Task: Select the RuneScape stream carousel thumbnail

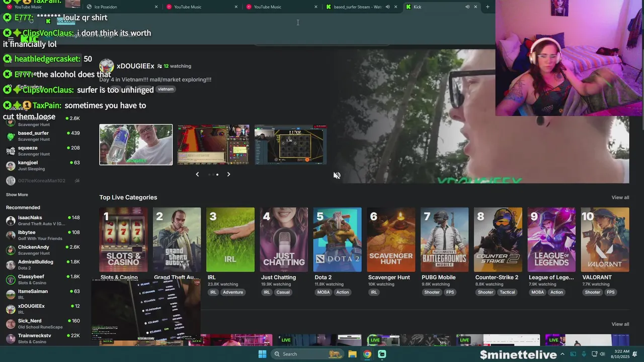Action: 213,145
